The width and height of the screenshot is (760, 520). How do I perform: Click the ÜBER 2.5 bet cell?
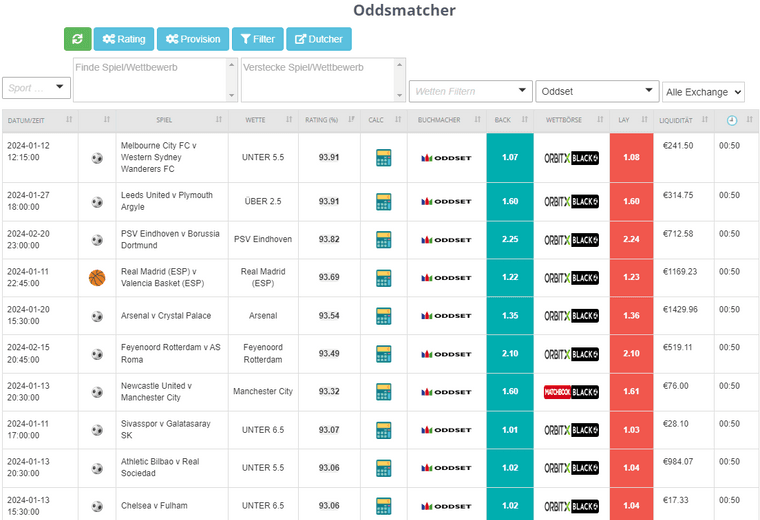[263, 201]
